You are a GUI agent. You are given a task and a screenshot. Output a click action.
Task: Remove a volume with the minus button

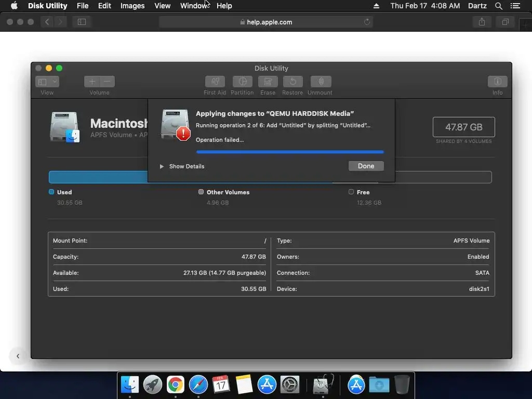pyautogui.click(x=107, y=82)
